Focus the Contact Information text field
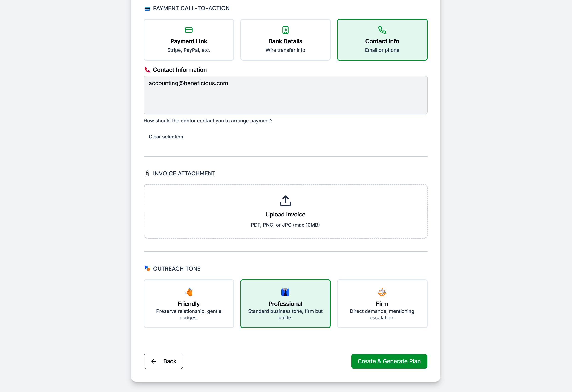572x392 pixels. [285, 95]
